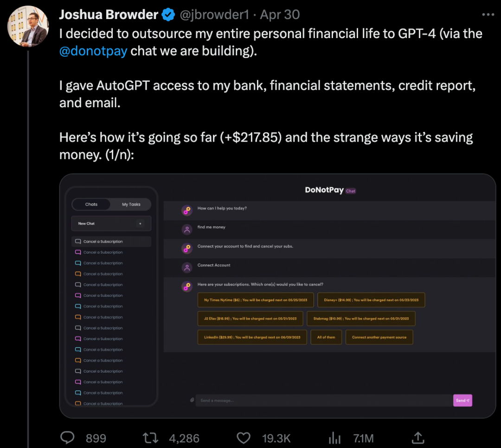Click the Joshua Browder display name

tap(109, 15)
